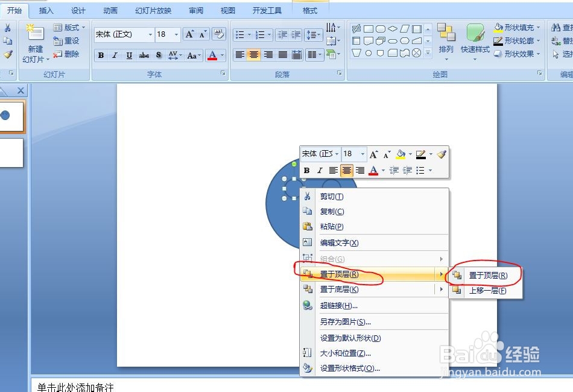The width and height of the screenshot is (573, 392).
Task: Click 形状轮廓 (Shape Outline) in the ribbon
Action: click(519, 41)
